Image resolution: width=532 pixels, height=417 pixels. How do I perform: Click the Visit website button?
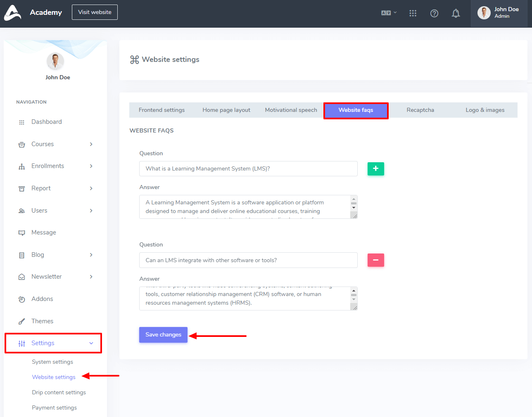[95, 12]
